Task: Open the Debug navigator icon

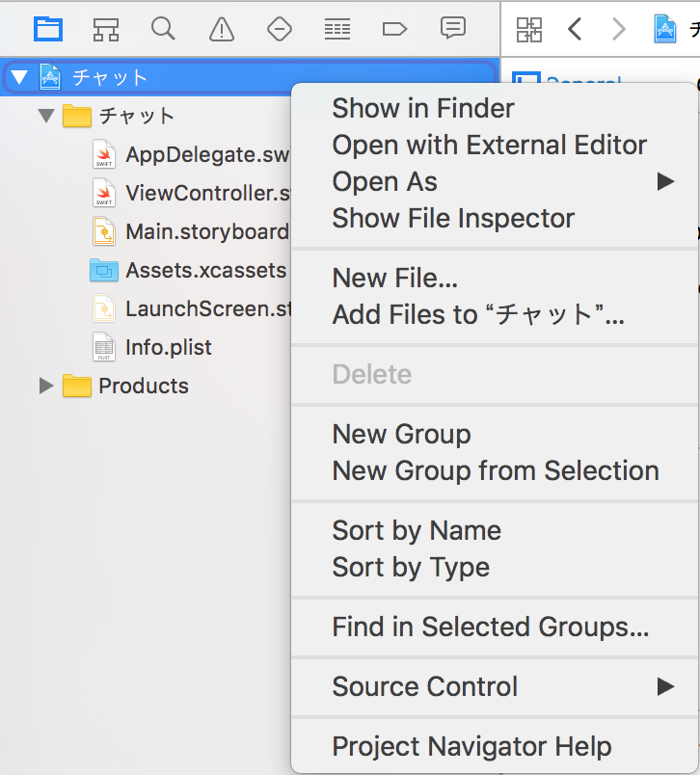Action: (x=337, y=29)
